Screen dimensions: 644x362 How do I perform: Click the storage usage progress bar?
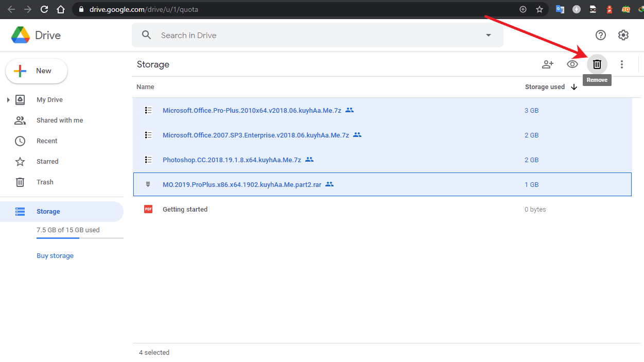[x=79, y=238]
